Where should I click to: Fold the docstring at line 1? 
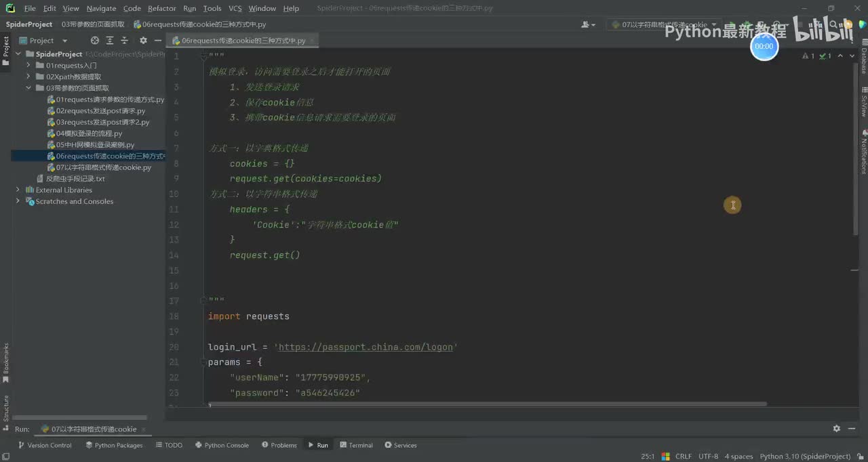coord(205,56)
